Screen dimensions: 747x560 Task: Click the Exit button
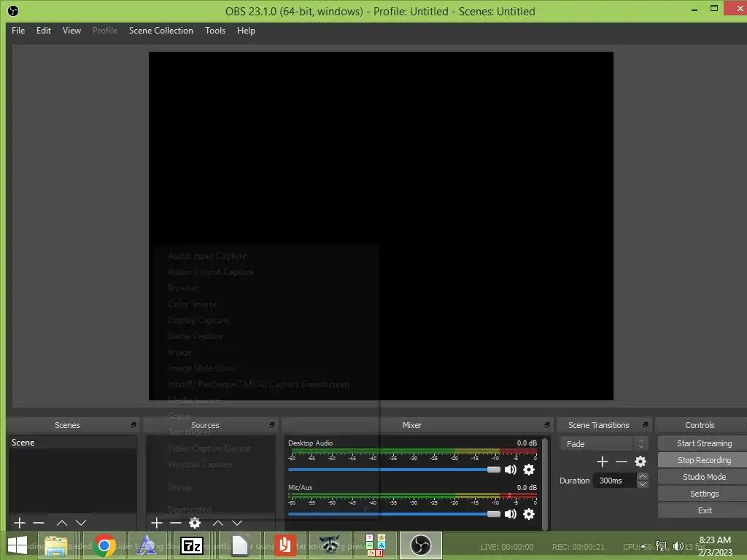(703, 510)
